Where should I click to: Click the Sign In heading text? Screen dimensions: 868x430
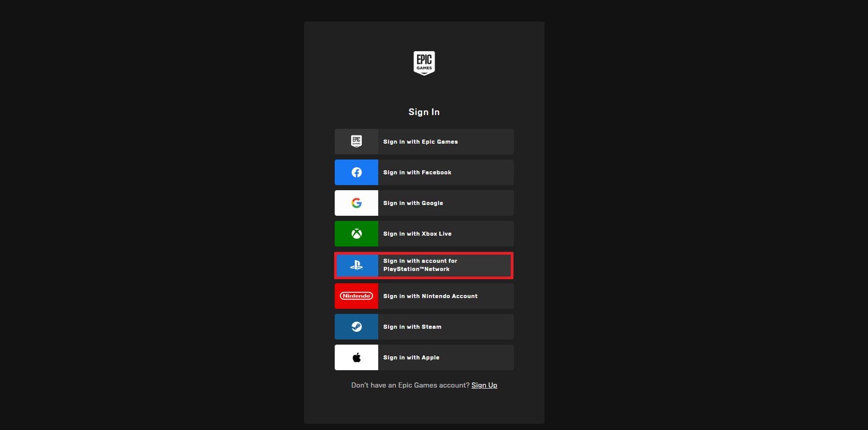(x=424, y=112)
